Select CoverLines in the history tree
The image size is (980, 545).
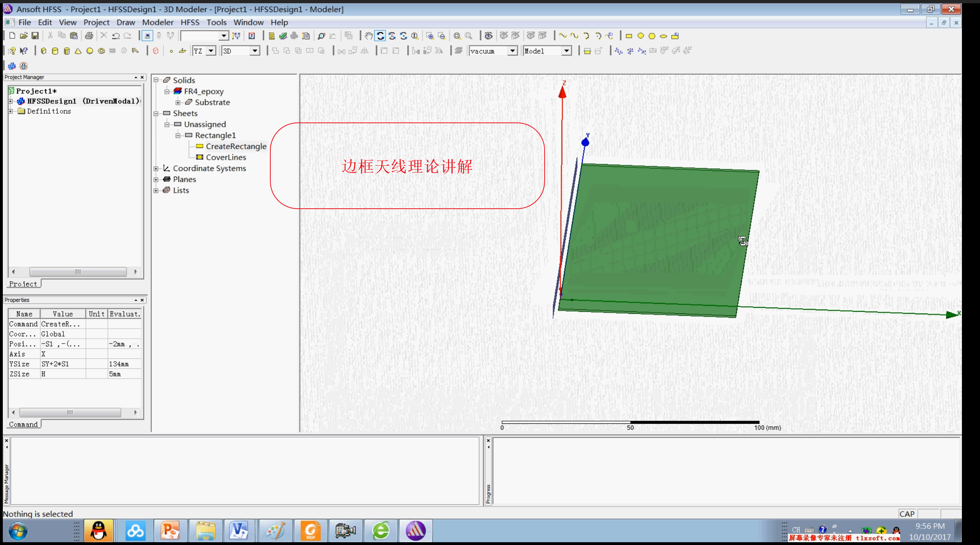click(226, 157)
